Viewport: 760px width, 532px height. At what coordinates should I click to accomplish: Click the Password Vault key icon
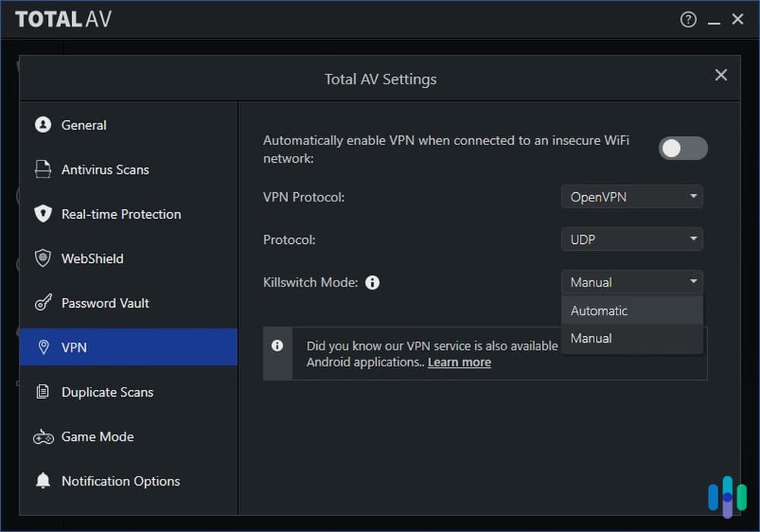point(43,302)
